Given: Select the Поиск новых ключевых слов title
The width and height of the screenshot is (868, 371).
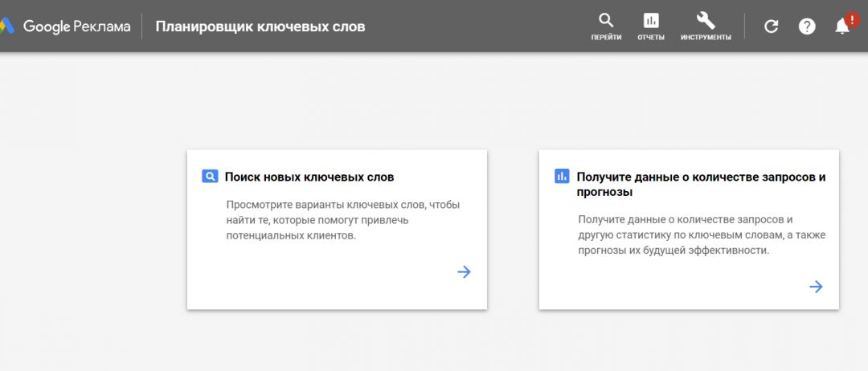Looking at the screenshot, I should 309,177.
